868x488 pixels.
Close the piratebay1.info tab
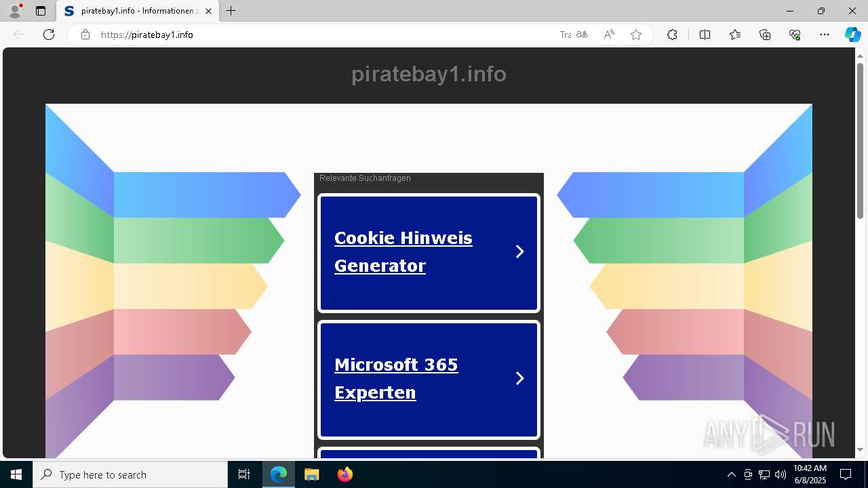click(x=208, y=11)
